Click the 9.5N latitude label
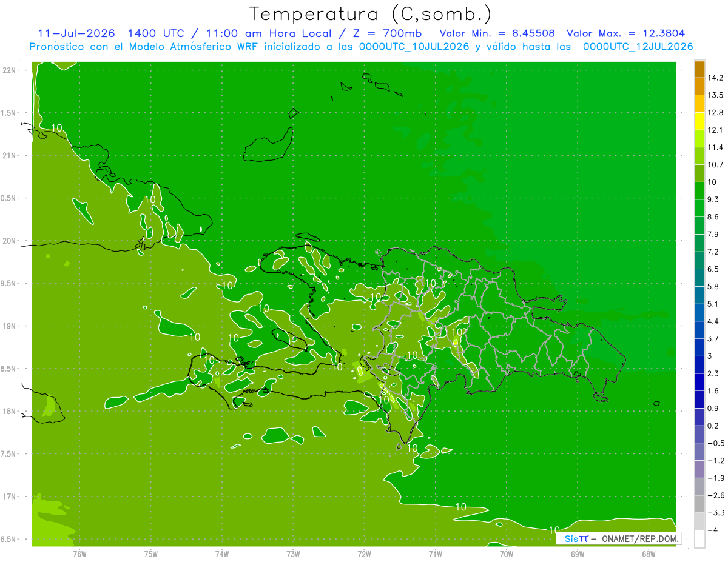The image size is (728, 562). (9, 283)
